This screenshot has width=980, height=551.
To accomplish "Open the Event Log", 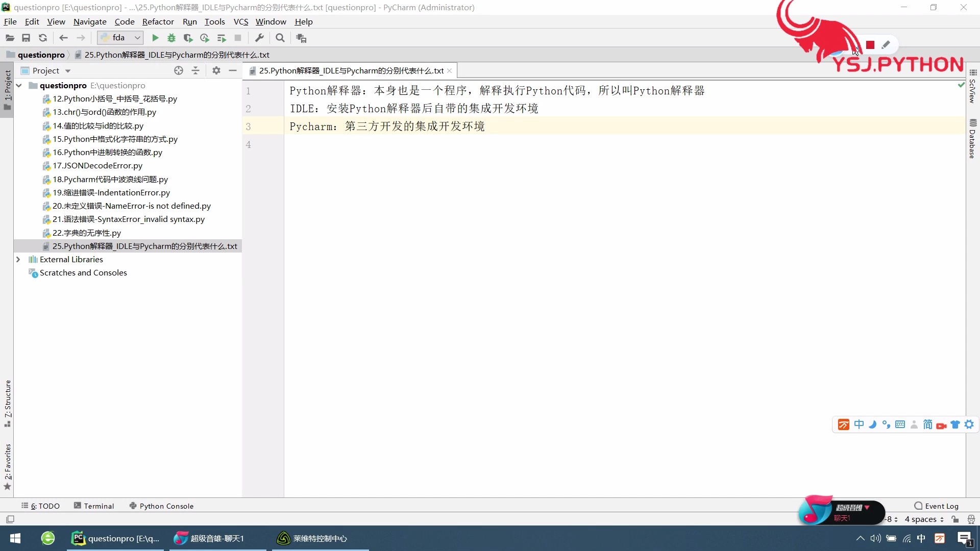I will pos(942,506).
